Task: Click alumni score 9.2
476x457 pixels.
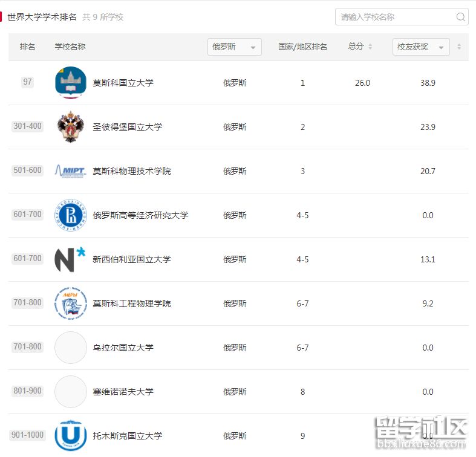Action: (x=428, y=303)
